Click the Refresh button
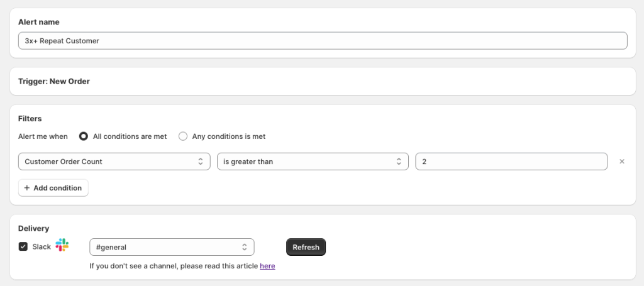The image size is (644, 286). 306,247
